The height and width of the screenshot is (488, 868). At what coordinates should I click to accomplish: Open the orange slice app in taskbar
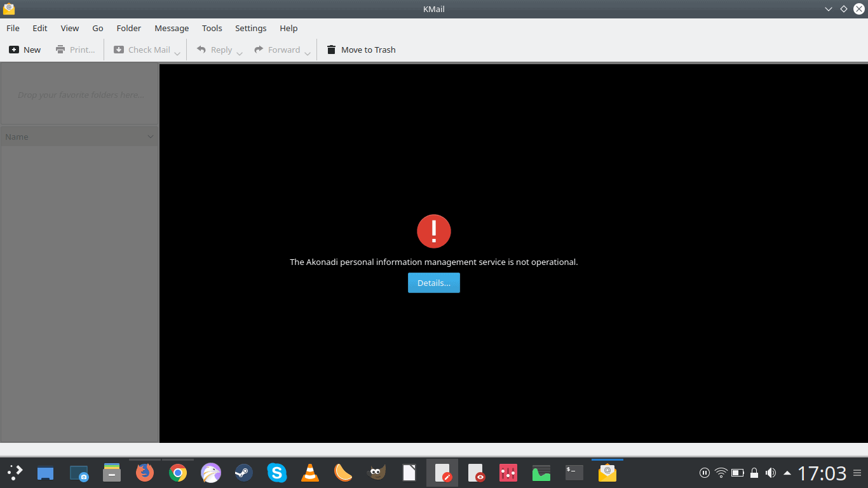(x=343, y=473)
